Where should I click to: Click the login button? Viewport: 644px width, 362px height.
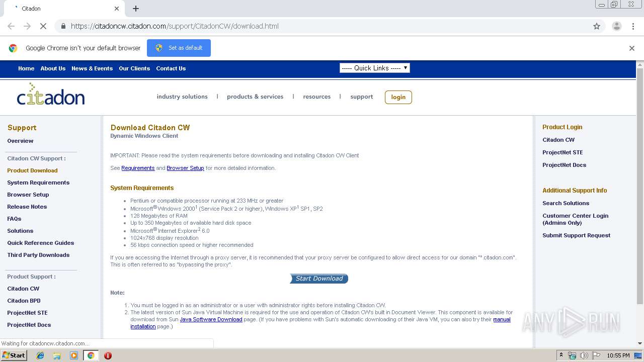(x=398, y=97)
